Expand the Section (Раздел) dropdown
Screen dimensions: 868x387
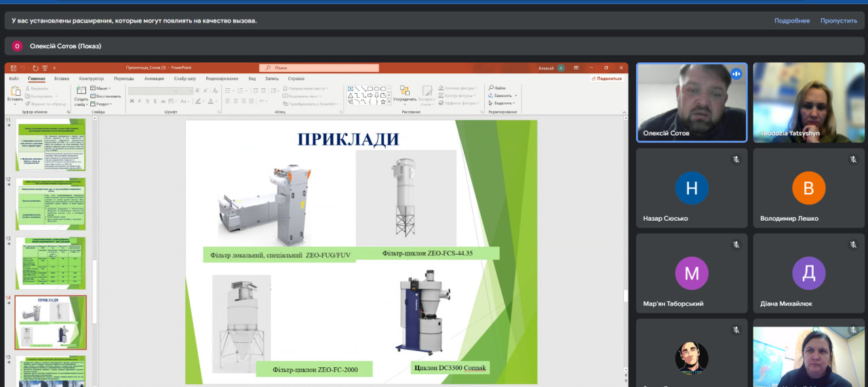click(102, 104)
